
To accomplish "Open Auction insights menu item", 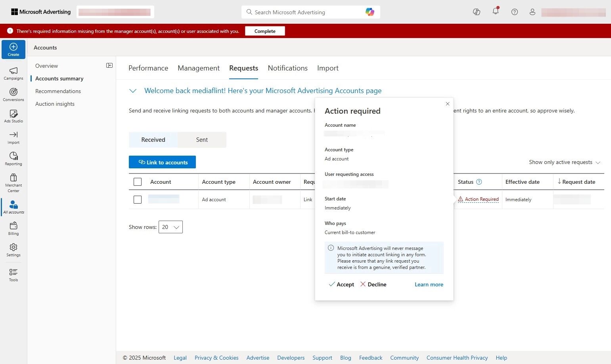I will pos(55,104).
